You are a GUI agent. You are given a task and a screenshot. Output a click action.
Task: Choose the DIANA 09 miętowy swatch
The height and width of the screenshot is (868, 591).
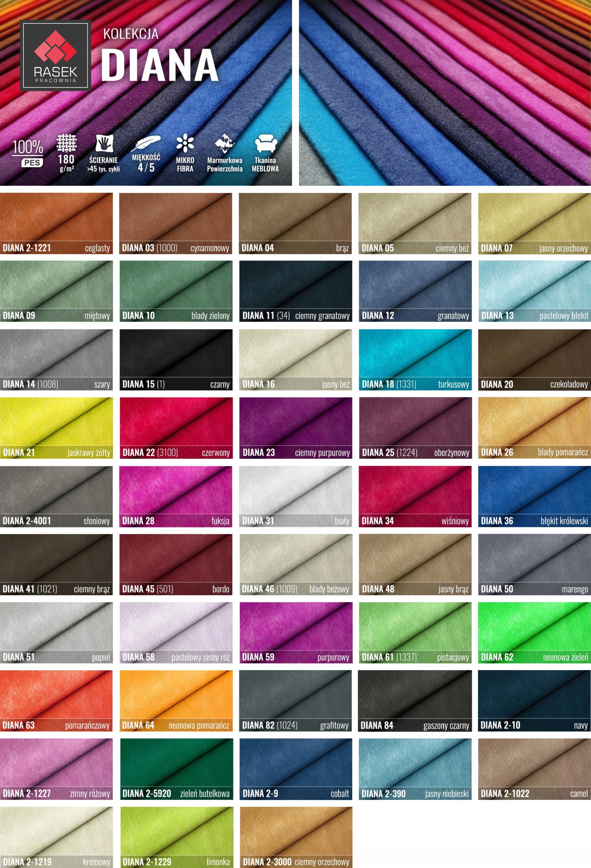coord(56,291)
